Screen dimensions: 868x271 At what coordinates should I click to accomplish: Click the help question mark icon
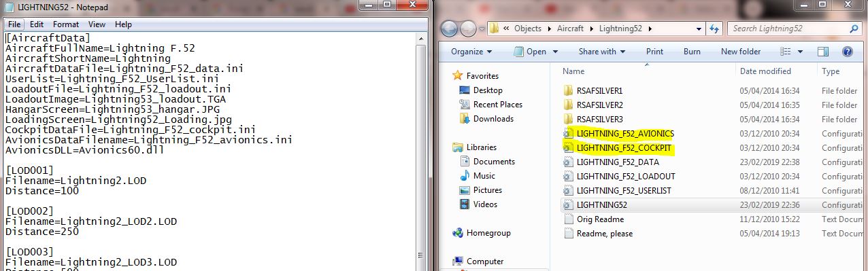(x=848, y=51)
